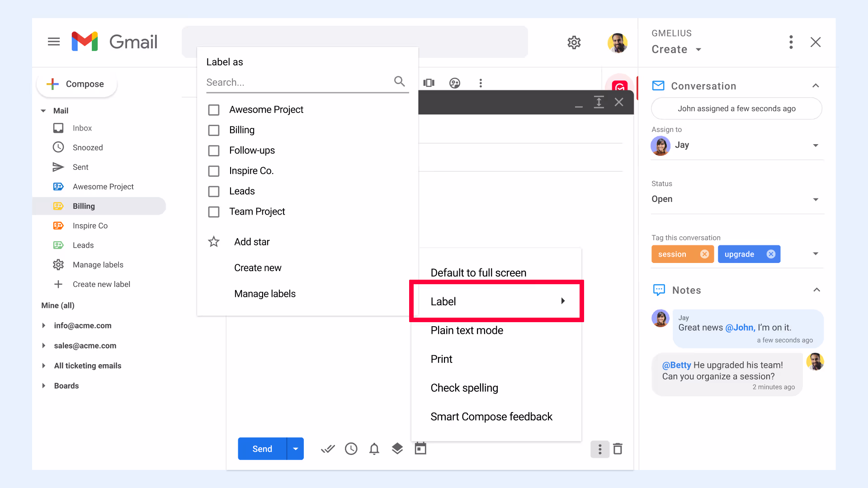
Task: Click John assigned a few seconds ago
Action: [736, 109]
